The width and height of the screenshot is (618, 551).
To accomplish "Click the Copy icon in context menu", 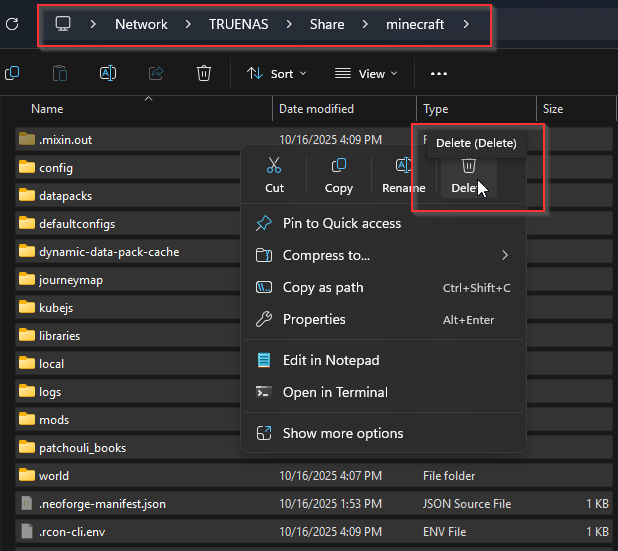I will pyautogui.click(x=339, y=166).
